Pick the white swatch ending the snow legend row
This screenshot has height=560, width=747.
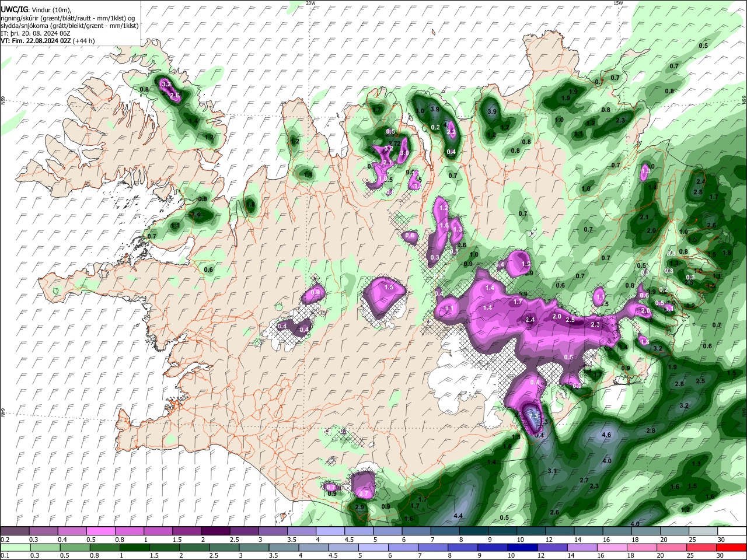(732, 531)
